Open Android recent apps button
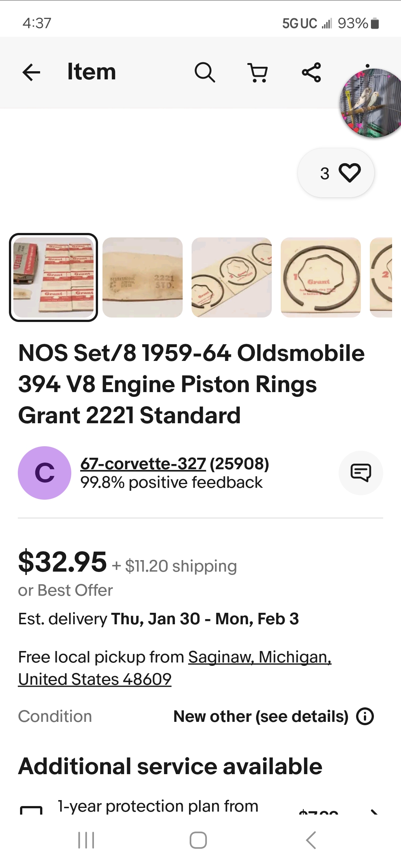The height and width of the screenshot is (868, 401). 86,840
